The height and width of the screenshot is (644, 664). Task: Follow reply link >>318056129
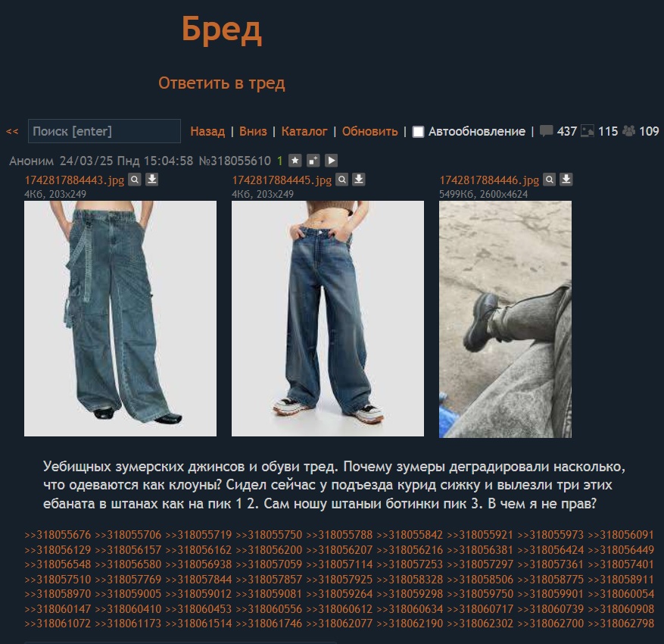pyautogui.click(x=58, y=550)
